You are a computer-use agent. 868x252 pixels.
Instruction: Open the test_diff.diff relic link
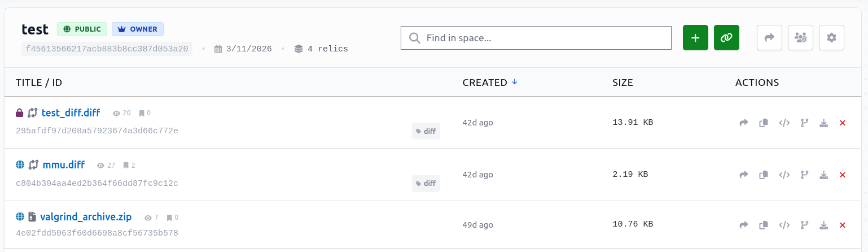pos(71,113)
